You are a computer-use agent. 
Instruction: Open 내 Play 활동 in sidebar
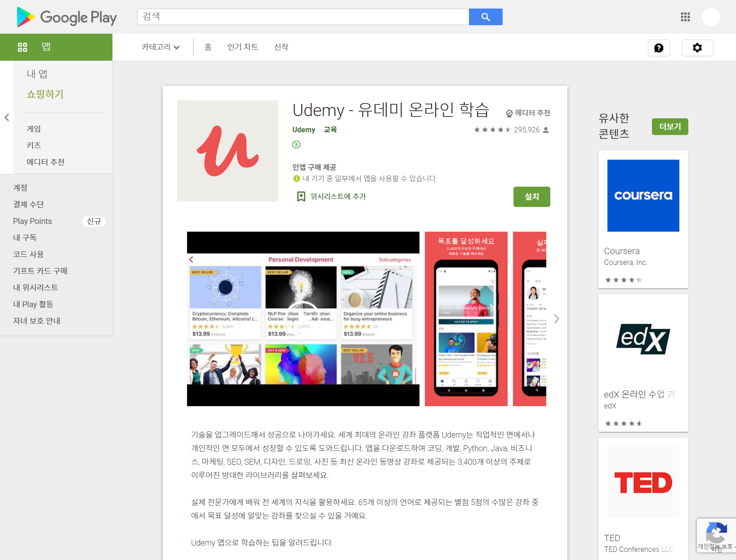tap(33, 304)
